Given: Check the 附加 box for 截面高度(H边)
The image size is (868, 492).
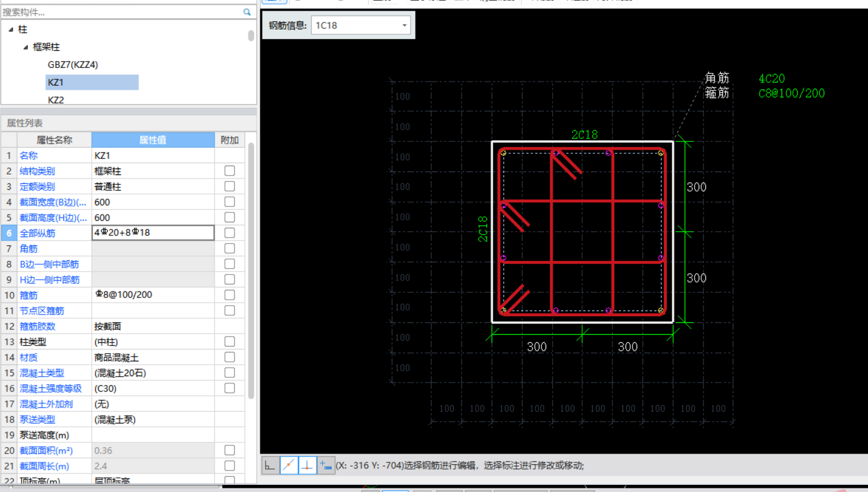Looking at the screenshot, I should [x=230, y=217].
